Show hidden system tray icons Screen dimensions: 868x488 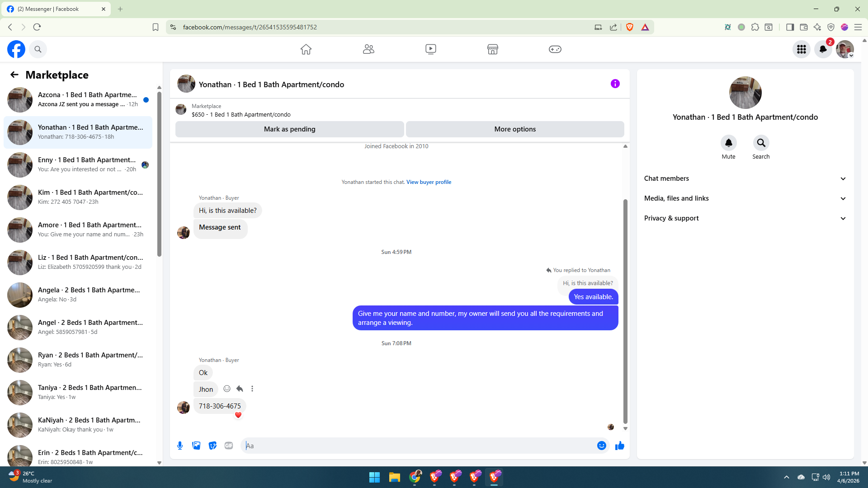tap(787, 477)
